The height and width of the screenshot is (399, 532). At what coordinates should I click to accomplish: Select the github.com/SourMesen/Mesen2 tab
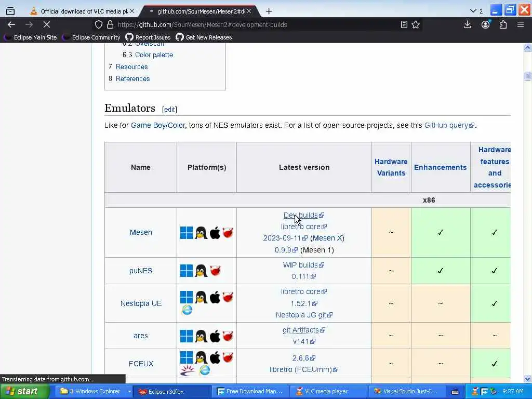coord(201,11)
